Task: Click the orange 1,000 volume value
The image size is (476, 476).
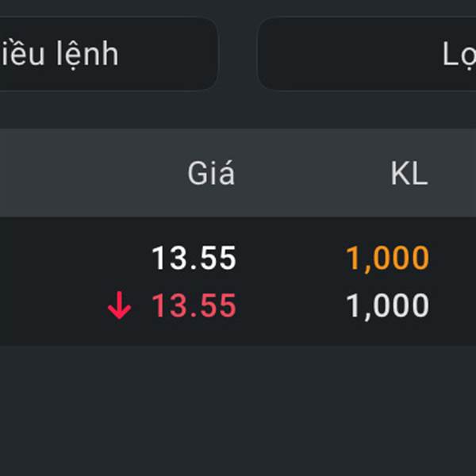Action: (x=388, y=259)
